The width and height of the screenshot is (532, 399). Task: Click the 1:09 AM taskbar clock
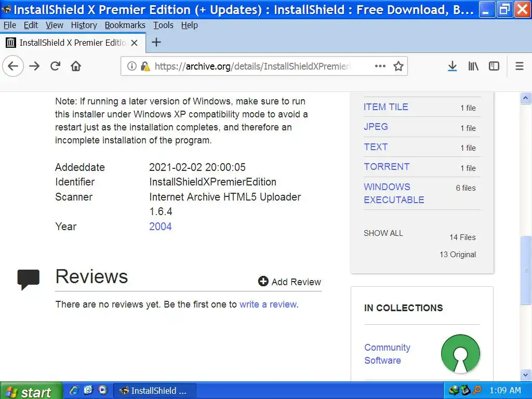[x=505, y=391]
